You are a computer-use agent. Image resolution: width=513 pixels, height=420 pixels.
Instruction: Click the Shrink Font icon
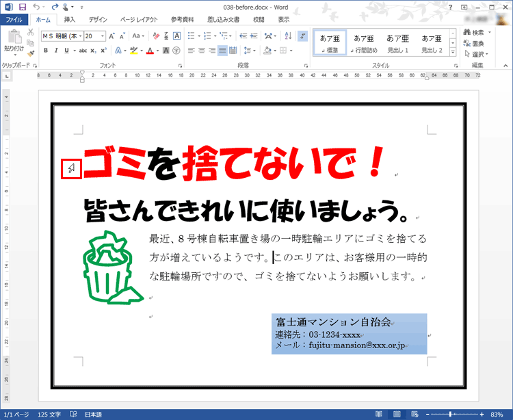click(122, 36)
